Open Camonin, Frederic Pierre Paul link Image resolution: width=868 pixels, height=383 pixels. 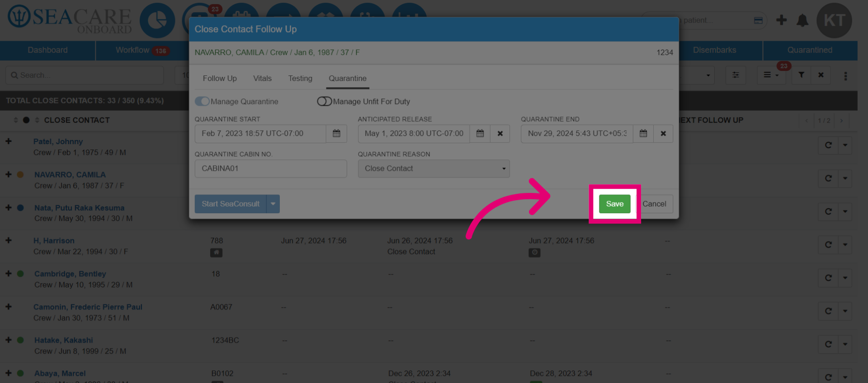pos(88,307)
